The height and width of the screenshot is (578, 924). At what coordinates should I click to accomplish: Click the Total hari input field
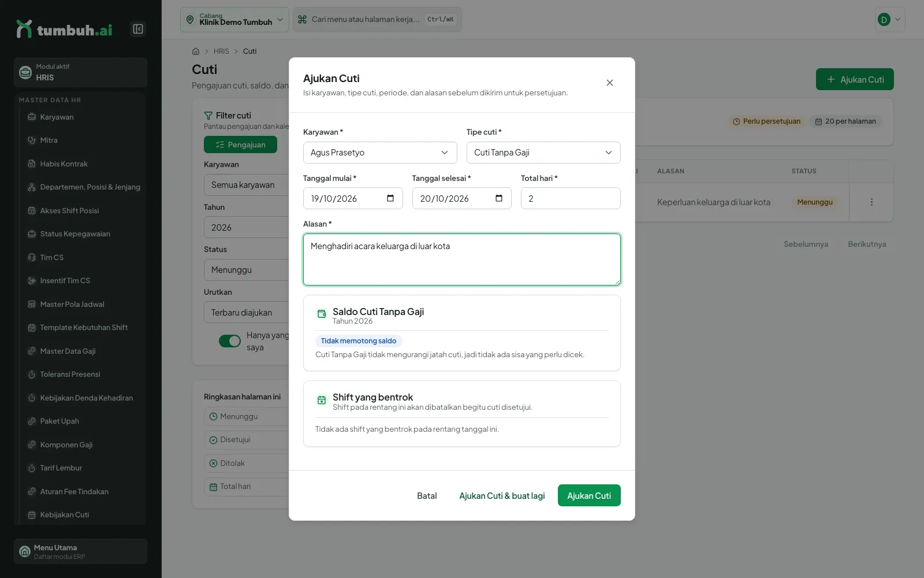tap(571, 198)
